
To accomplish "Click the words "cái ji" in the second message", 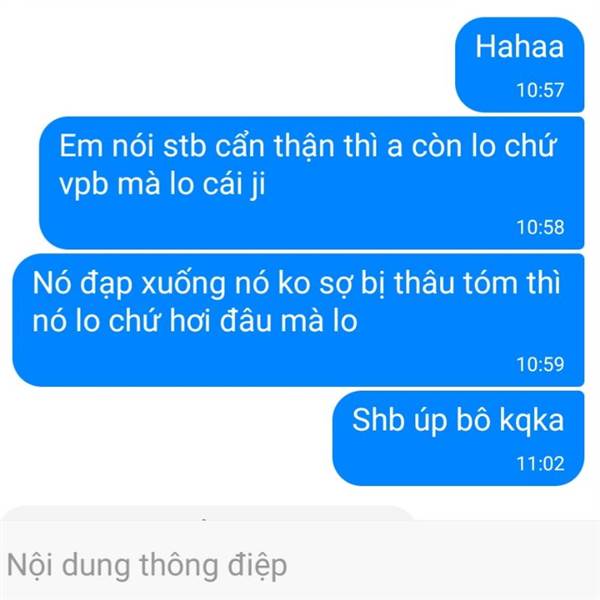I will pos(234,185).
